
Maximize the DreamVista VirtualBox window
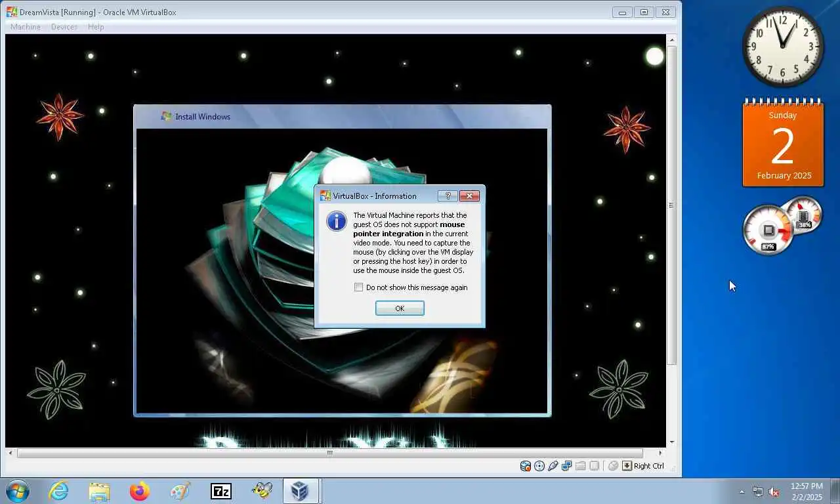(x=644, y=12)
